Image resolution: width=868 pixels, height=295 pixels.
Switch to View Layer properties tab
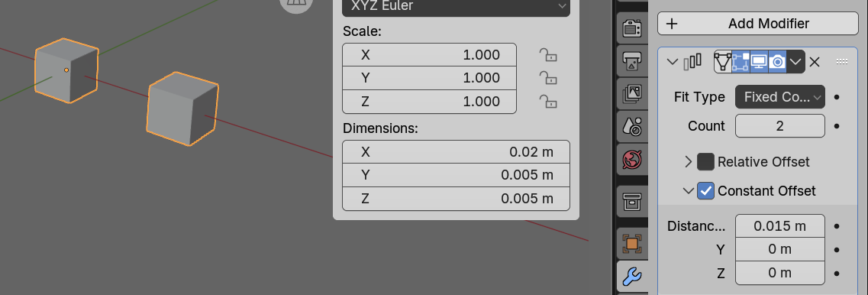(632, 94)
